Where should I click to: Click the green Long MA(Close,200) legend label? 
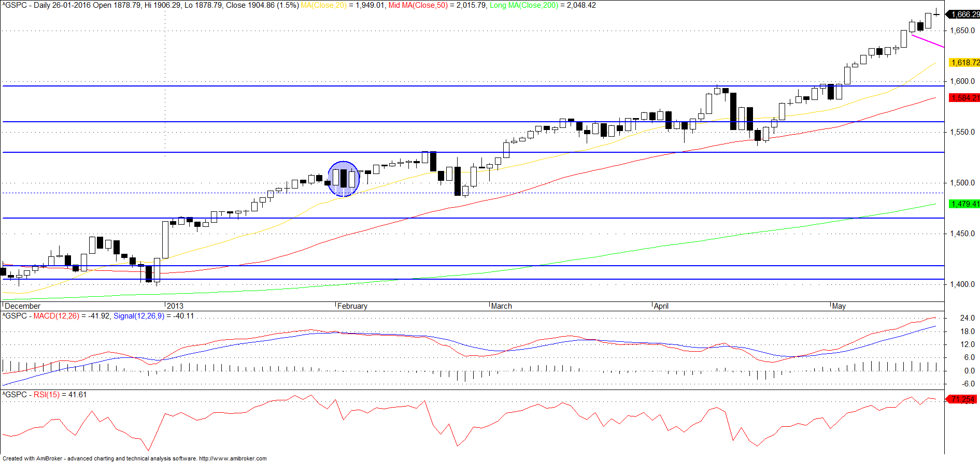[x=524, y=5]
